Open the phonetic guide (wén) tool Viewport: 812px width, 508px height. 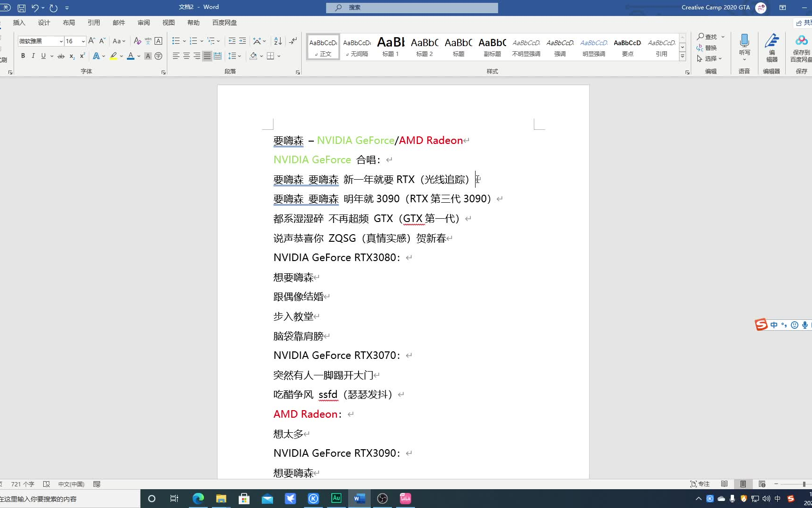coord(148,41)
